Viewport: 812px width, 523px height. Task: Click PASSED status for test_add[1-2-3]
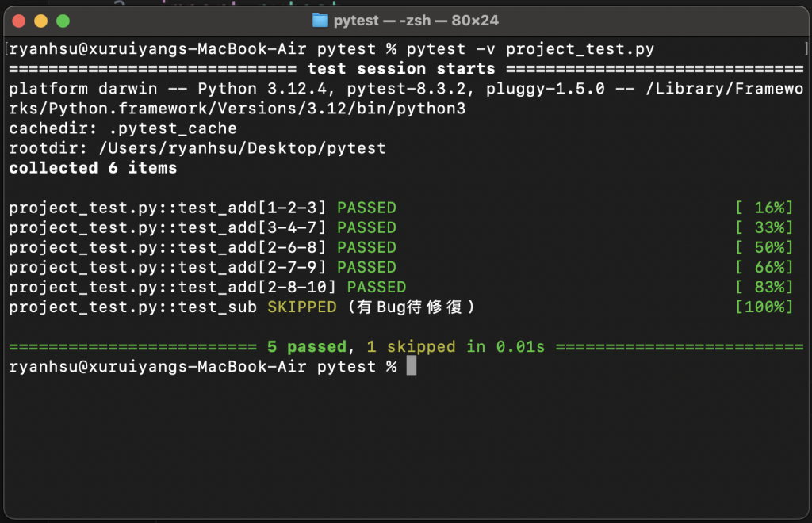(x=366, y=208)
